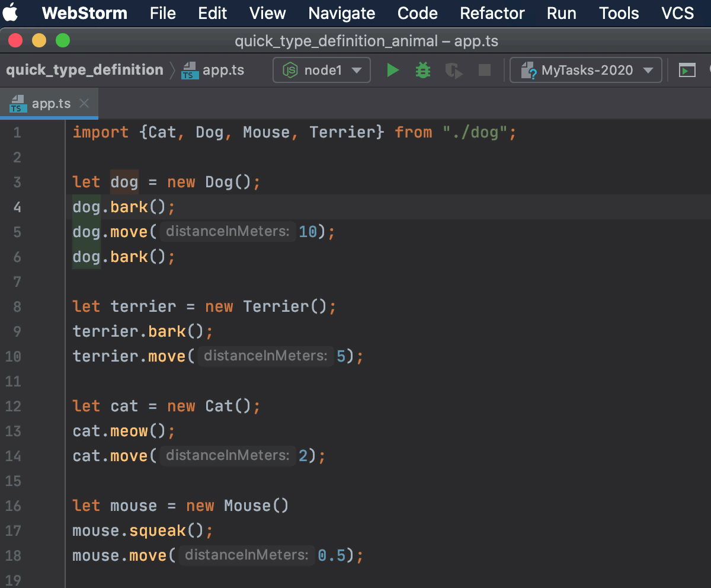
Task: Open the Navigate menu
Action: click(x=341, y=13)
